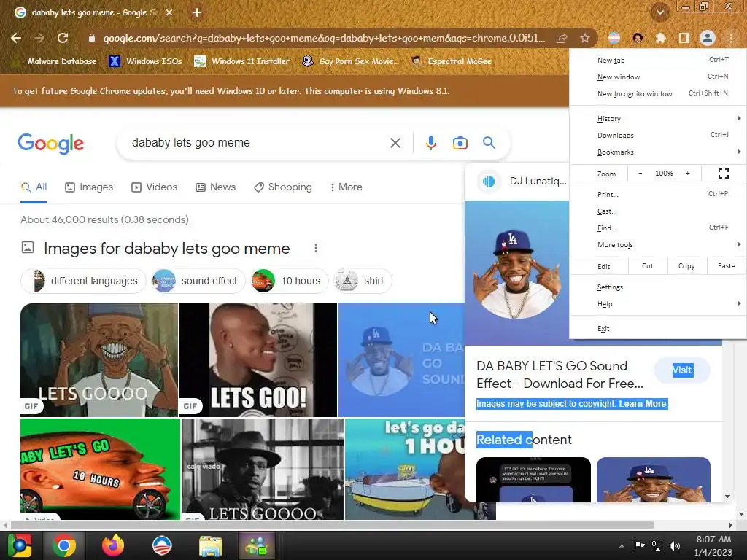Close the dababy lets goo meme tab
747x560 pixels.
coord(169,12)
